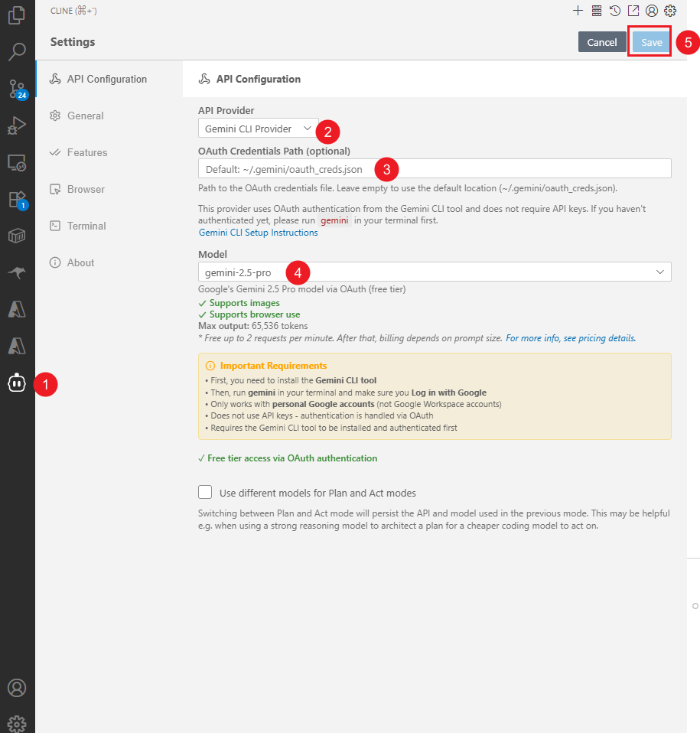700x733 pixels.
Task: Start a new Cline task with plus icon
Action: click(578, 11)
